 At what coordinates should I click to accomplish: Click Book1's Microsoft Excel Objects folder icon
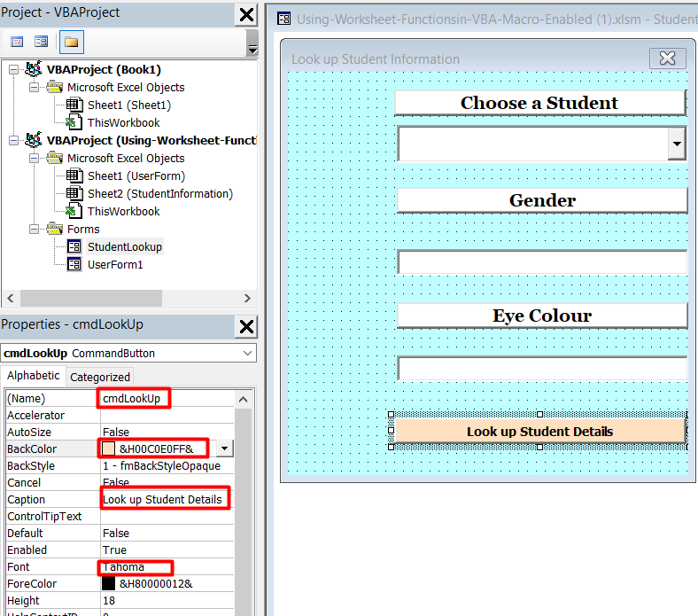55,87
